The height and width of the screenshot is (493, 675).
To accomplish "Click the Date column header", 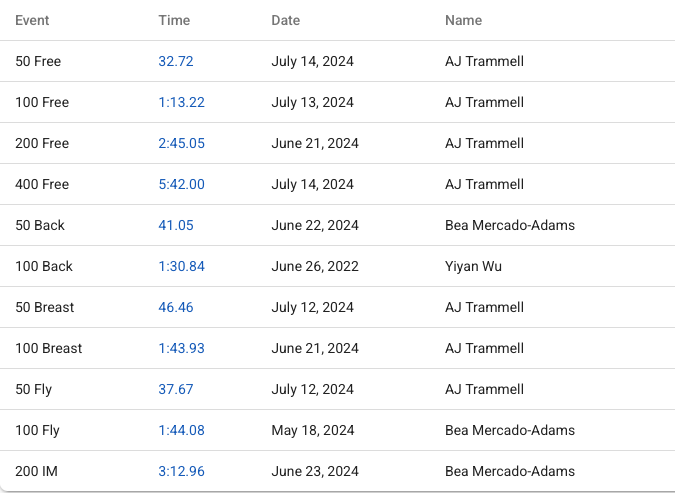I will point(285,20).
